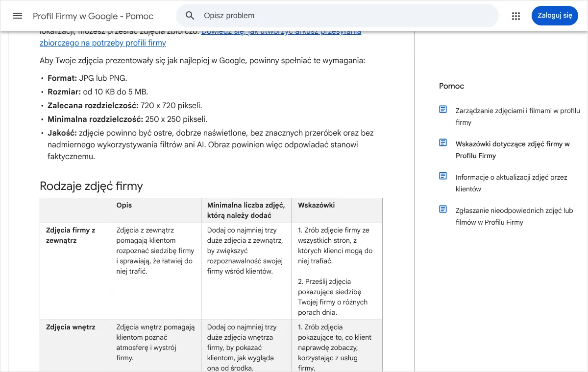Click the Jakość requirement bullet text

tap(211, 145)
